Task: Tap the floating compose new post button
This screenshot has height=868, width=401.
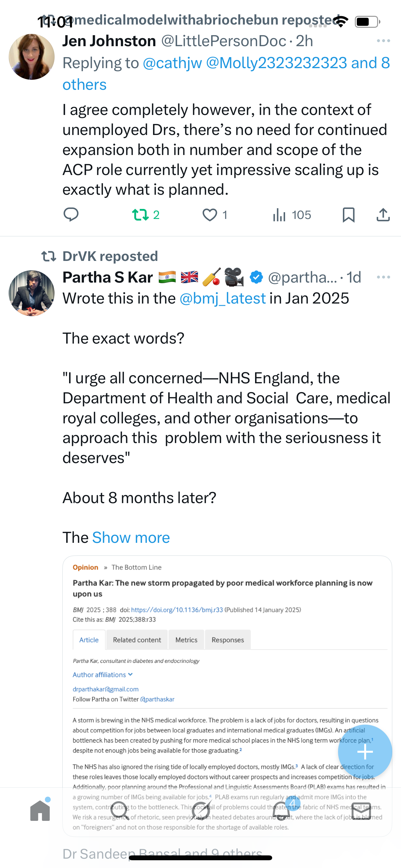Action: pyautogui.click(x=365, y=752)
